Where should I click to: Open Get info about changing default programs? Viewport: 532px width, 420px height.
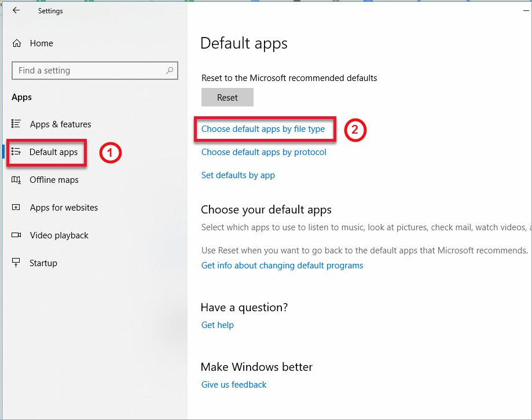click(x=282, y=266)
